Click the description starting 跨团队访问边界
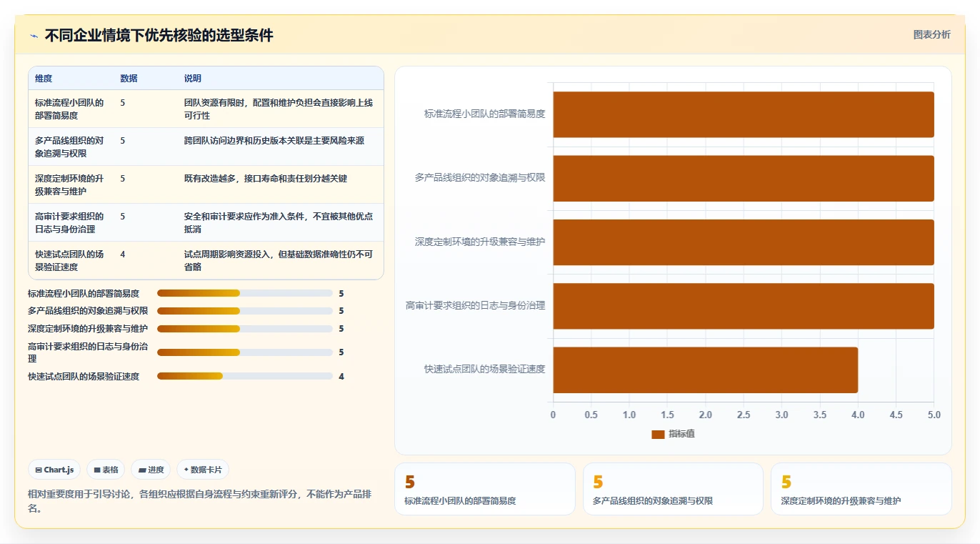 (274, 141)
